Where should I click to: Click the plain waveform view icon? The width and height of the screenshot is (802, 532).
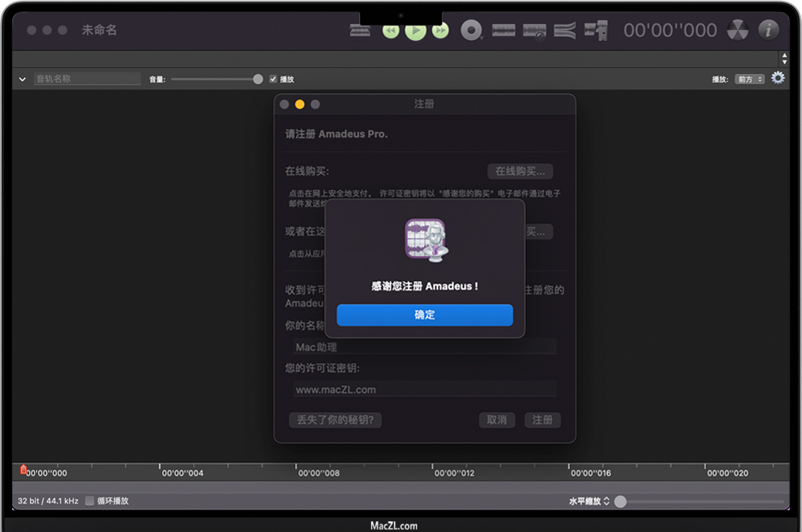(x=504, y=30)
